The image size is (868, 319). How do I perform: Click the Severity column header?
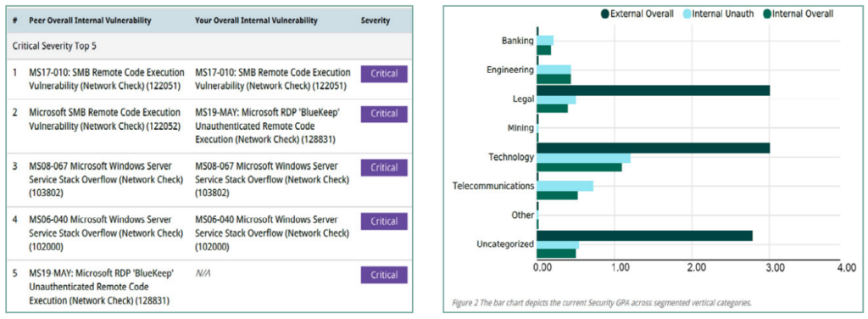pos(376,20)
